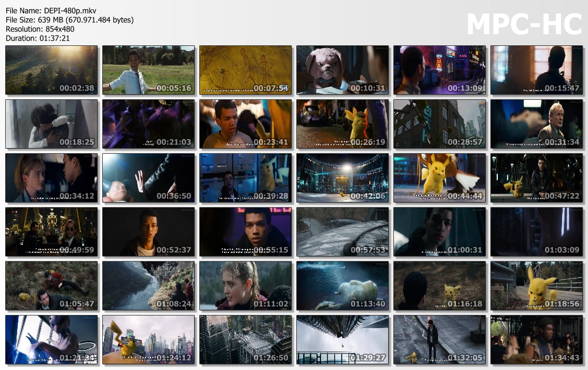Screen dimensions: 588x370
Task: Select the thumbnail timestamped 01:05:47
Action: tap(51, 286)
